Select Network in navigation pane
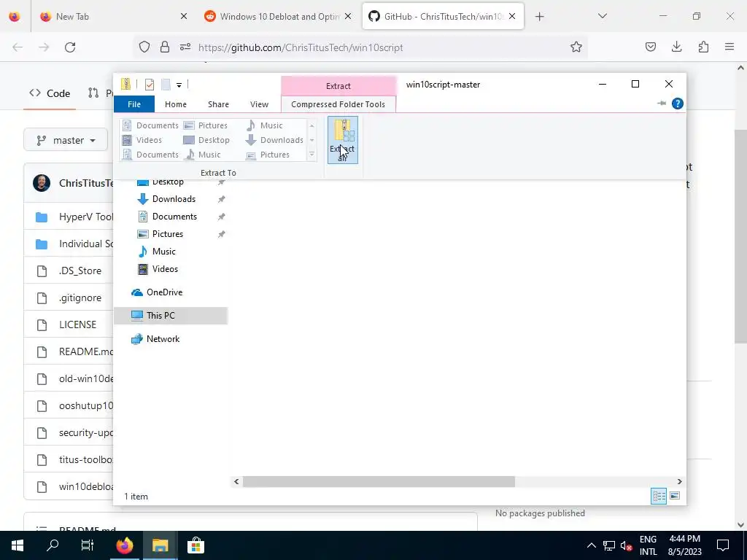The width and height of the screenshot is (747, 560). tap(163, 339)
